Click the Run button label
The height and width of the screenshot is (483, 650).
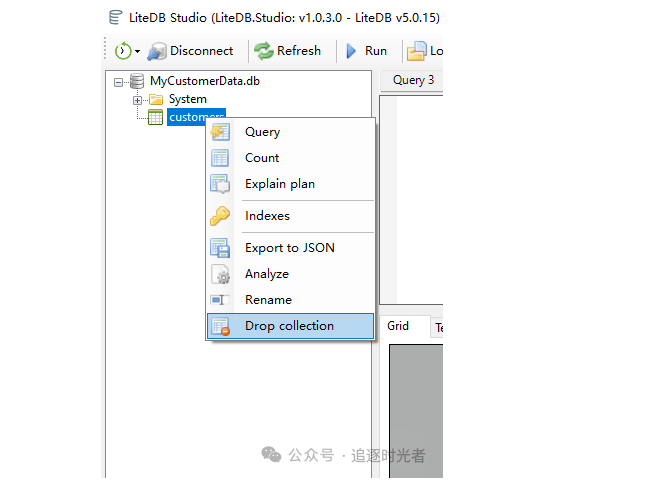(376, 51)
